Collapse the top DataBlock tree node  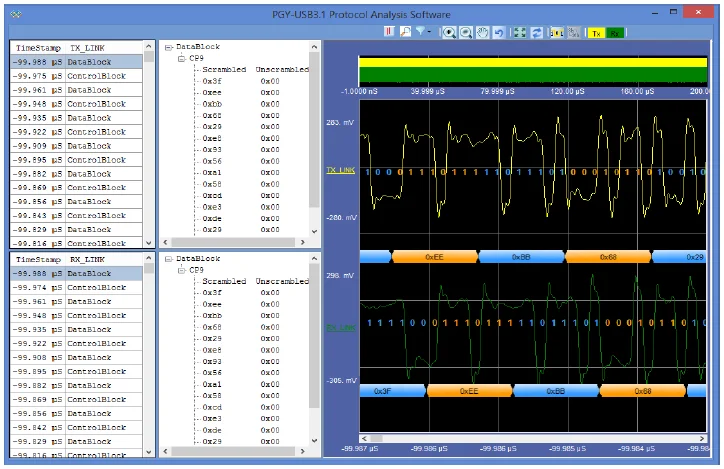[167, 47]
